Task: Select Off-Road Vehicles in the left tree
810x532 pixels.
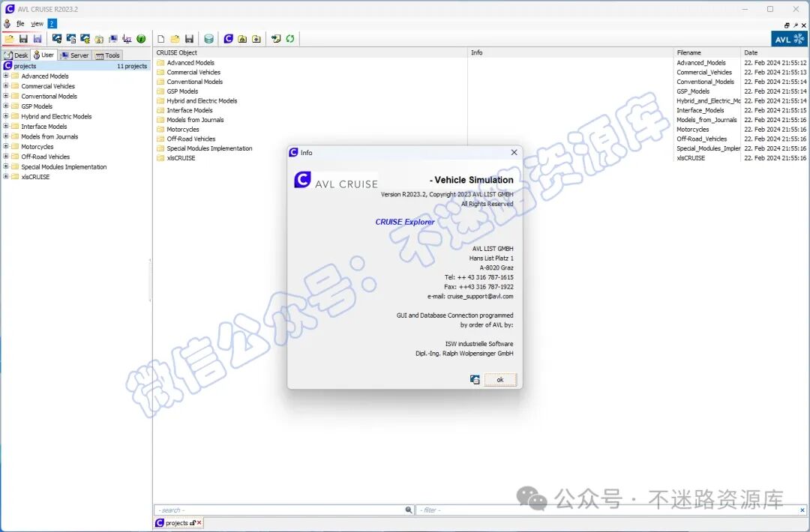Action: 46,157
